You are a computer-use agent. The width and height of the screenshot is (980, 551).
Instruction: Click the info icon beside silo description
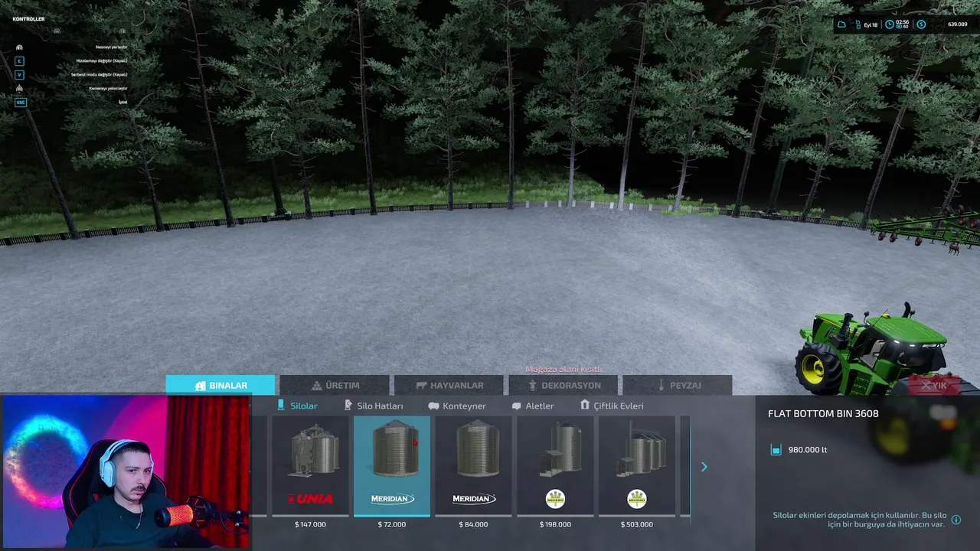(956, 520)
